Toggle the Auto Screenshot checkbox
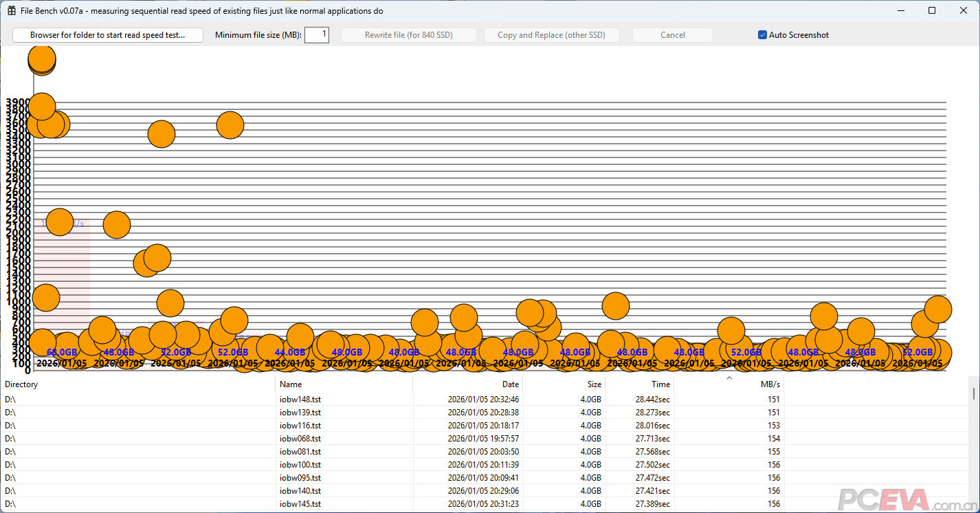Image resolution: width=980 pixels, height=513 pixels. point(762,35)
